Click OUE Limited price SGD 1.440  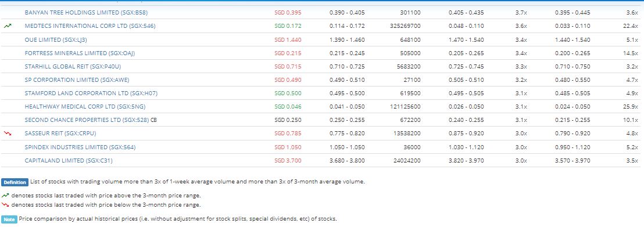[x=288, y=40]
